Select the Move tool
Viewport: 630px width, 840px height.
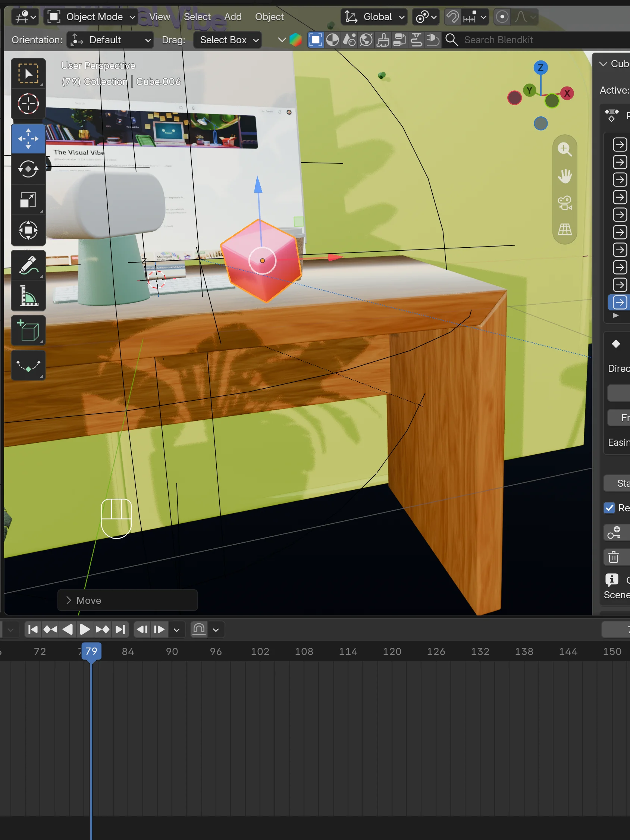coord(28,139)
